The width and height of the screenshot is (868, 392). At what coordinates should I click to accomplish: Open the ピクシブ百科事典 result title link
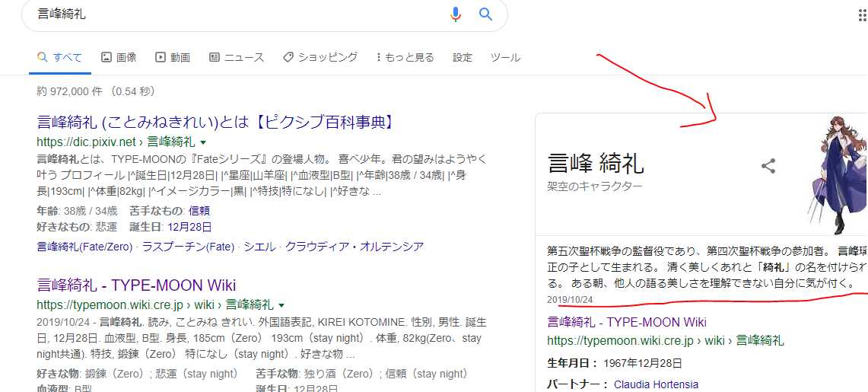click(x=219, y=122)
